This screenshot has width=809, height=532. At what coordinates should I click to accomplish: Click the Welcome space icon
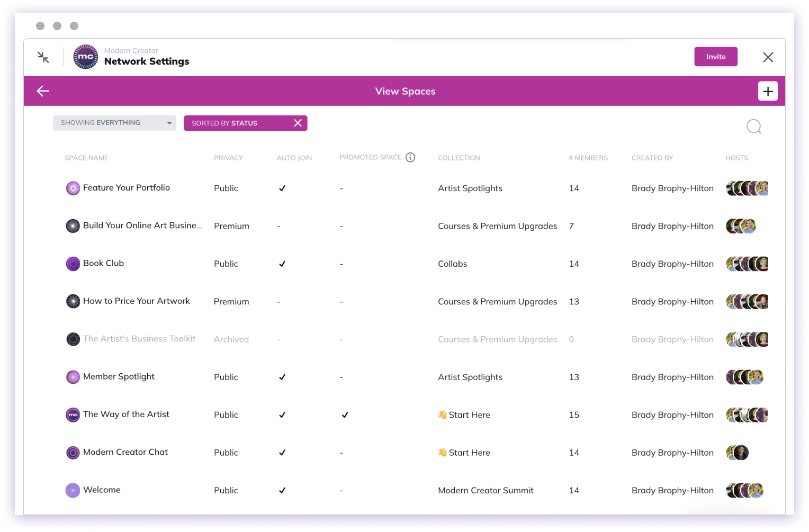point(73,490)
